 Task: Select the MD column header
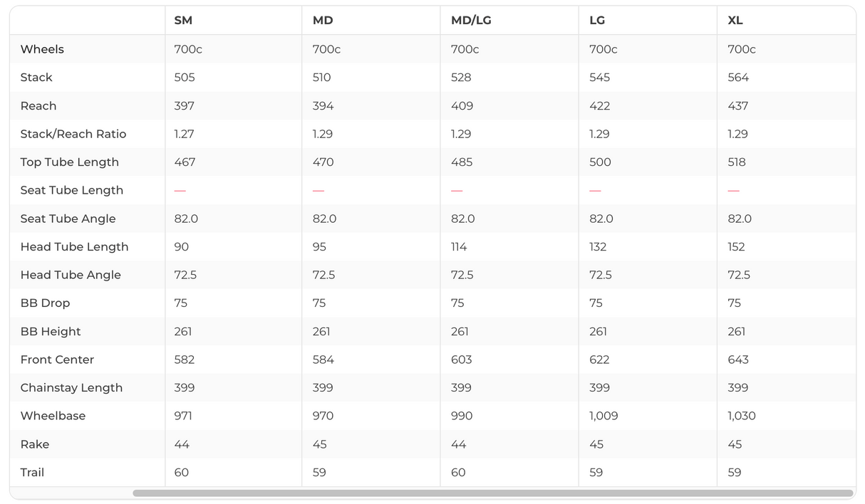pos(323,21)
